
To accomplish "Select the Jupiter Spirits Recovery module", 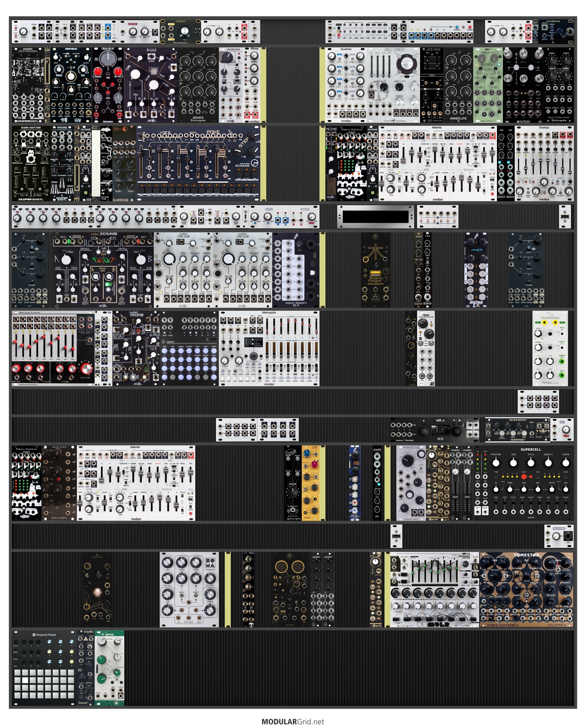I will (x=59, y=483).
